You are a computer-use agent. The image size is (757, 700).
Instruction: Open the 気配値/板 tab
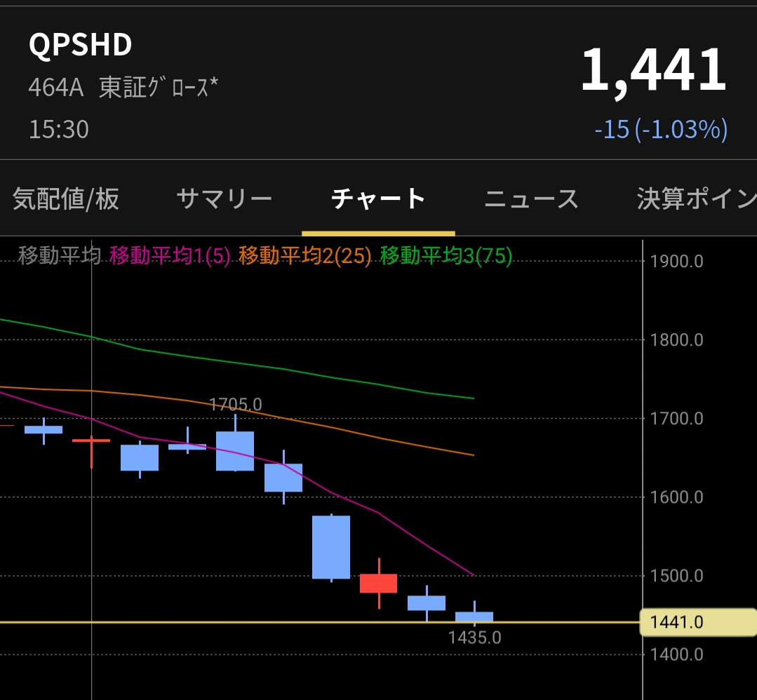pyautogui.click(x=66, y=199)
